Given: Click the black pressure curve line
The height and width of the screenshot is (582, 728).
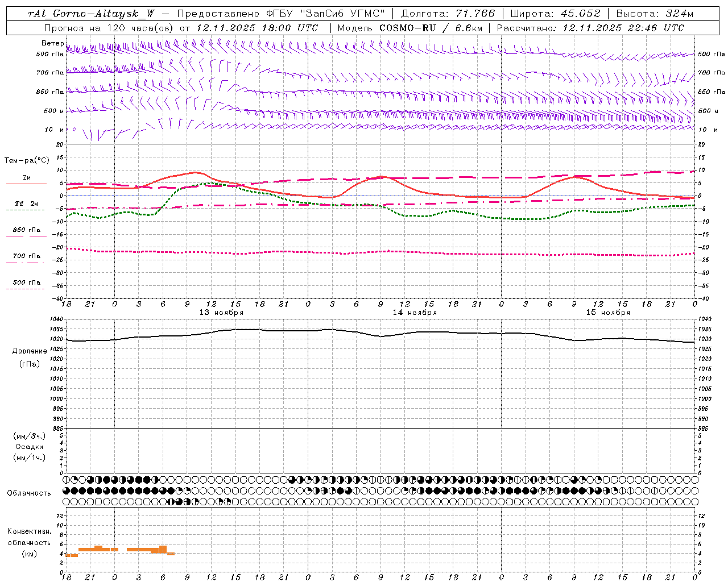Looking at the screenshot, I should 381,336.
